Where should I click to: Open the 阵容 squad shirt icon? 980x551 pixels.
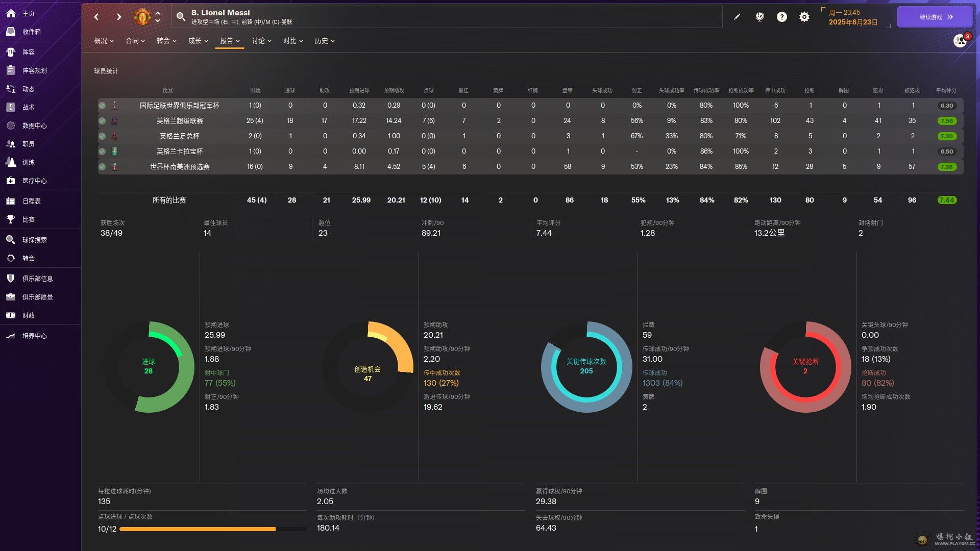11,52
